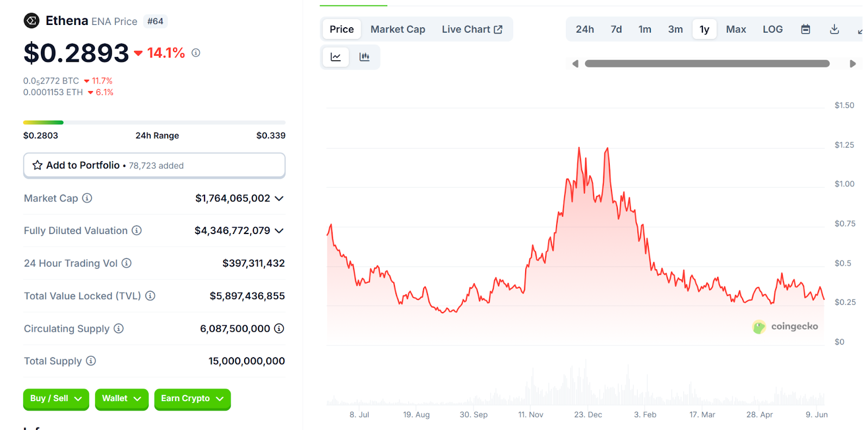This screenshot has width=868, height=430.
Task: Click the left arrow of chart scrollbar
Action: point(576,64)
